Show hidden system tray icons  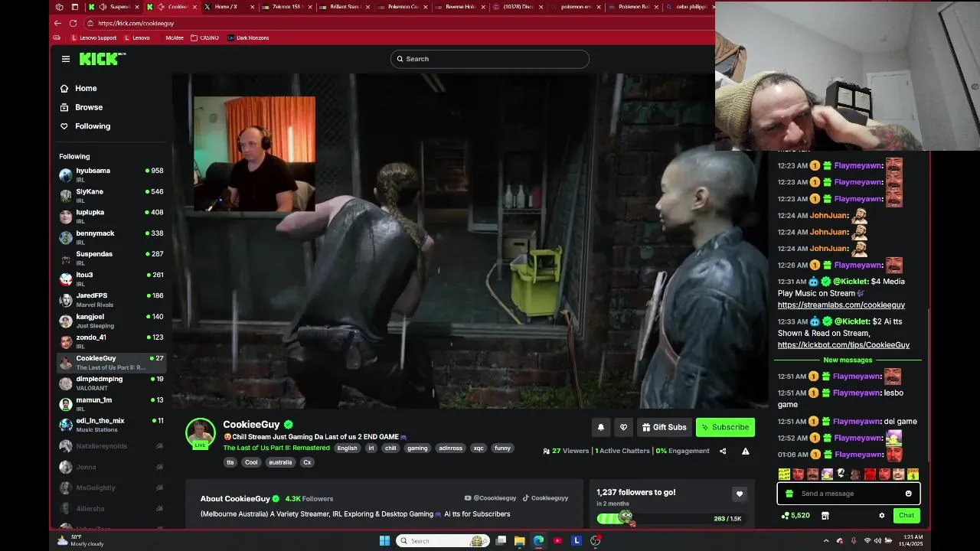tap(825, 540)
